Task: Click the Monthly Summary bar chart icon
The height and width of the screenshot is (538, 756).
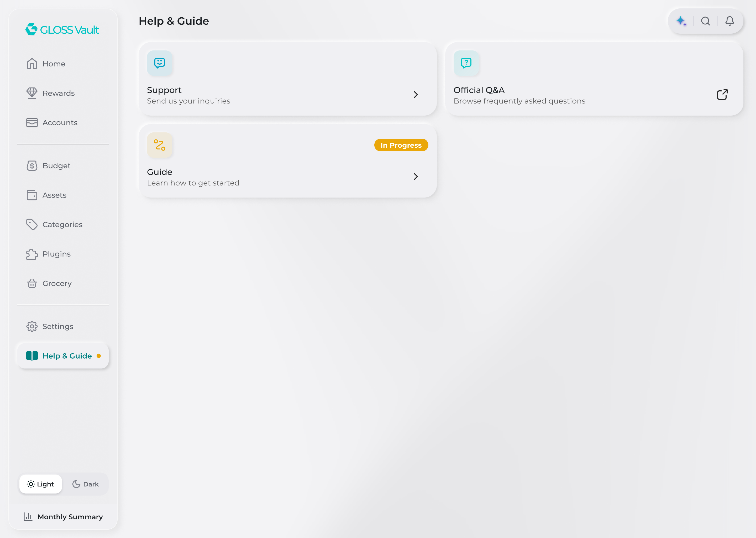Action: (28, 516)
